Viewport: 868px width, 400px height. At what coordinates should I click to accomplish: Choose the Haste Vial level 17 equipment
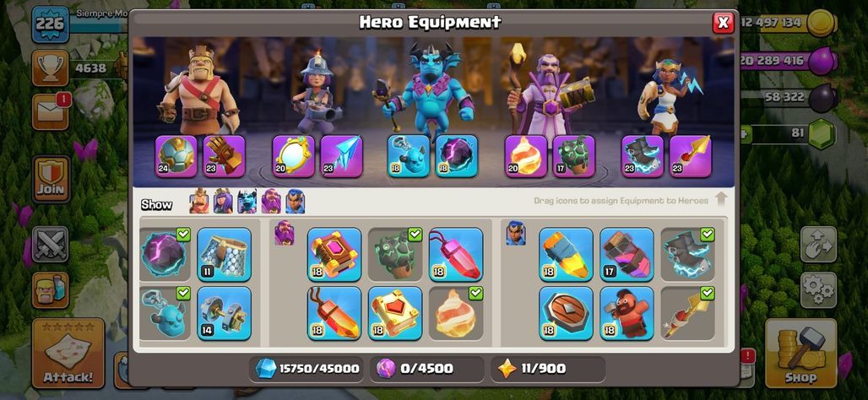(627, 254)
